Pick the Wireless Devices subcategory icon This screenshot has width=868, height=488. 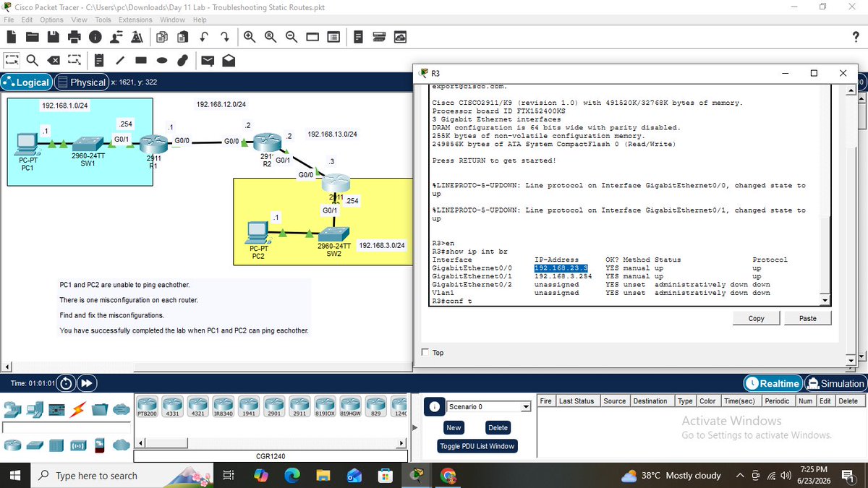point(77,445)
